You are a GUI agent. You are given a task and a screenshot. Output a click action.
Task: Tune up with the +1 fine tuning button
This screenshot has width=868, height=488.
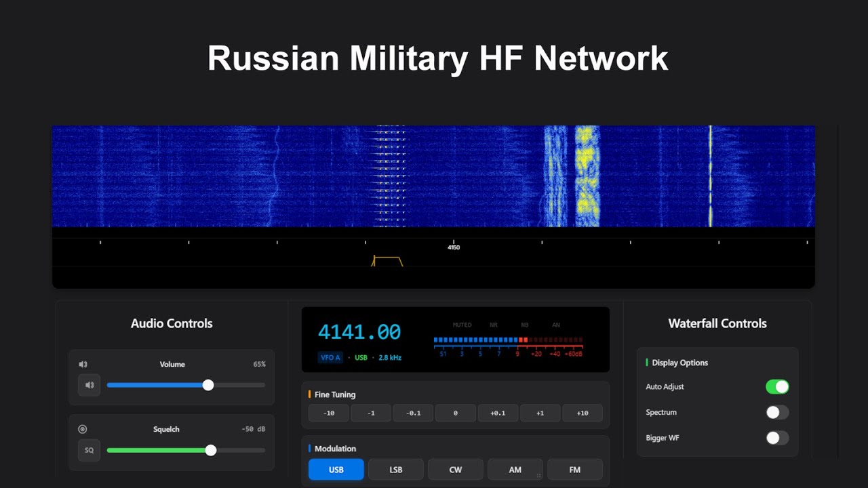click(540, 413)
